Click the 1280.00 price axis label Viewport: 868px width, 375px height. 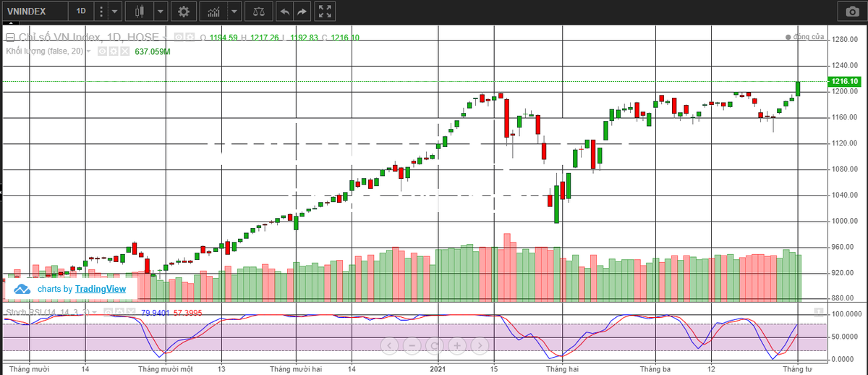843,40
